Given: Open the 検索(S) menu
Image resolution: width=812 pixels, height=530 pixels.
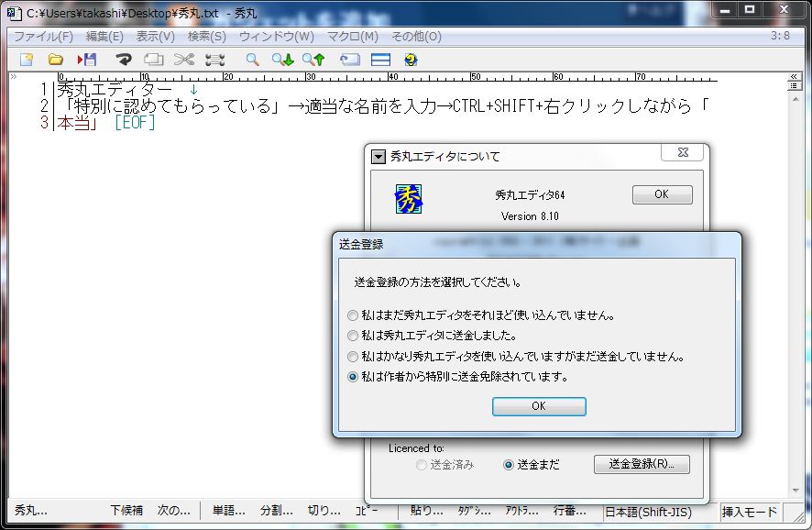Looking at the screenshot, I should click(206, 37).
